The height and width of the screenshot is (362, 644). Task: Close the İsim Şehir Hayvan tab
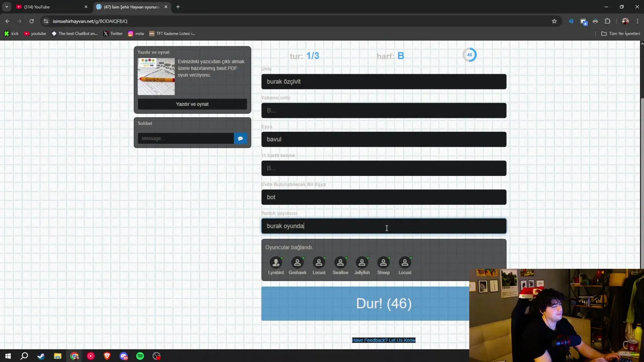[x=166, y=7]
